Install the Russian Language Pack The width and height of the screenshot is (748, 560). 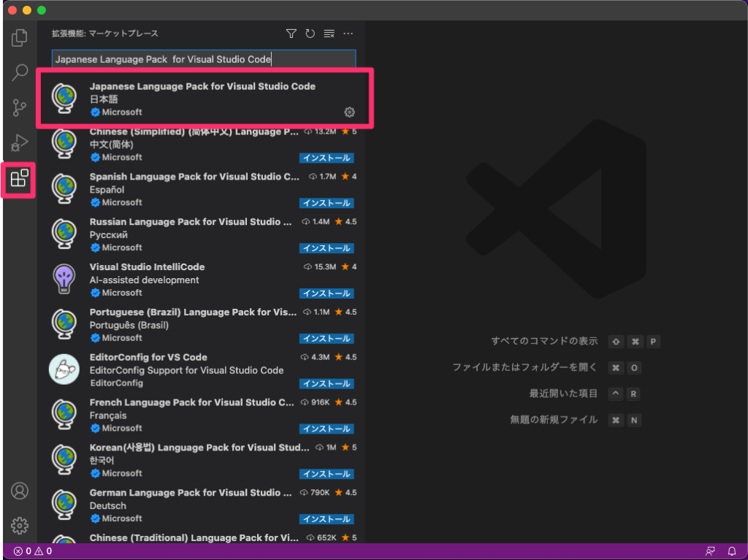(x=327, y=248)
